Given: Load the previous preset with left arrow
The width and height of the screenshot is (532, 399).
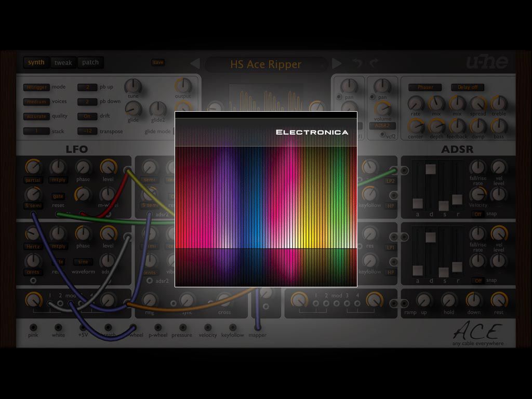Looking at the screenshot, I should click(195, 63).
